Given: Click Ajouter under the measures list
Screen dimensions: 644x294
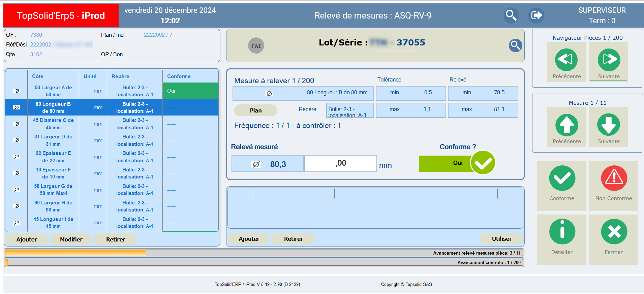Looking at the screenshot, I should coord(27,239).
